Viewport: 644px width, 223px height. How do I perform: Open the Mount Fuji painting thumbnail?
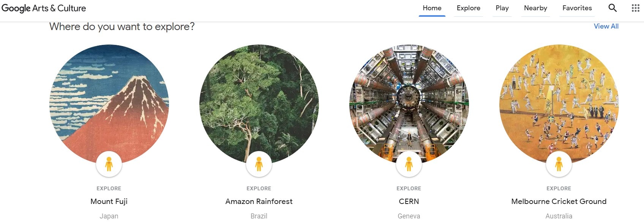(109, 104)
